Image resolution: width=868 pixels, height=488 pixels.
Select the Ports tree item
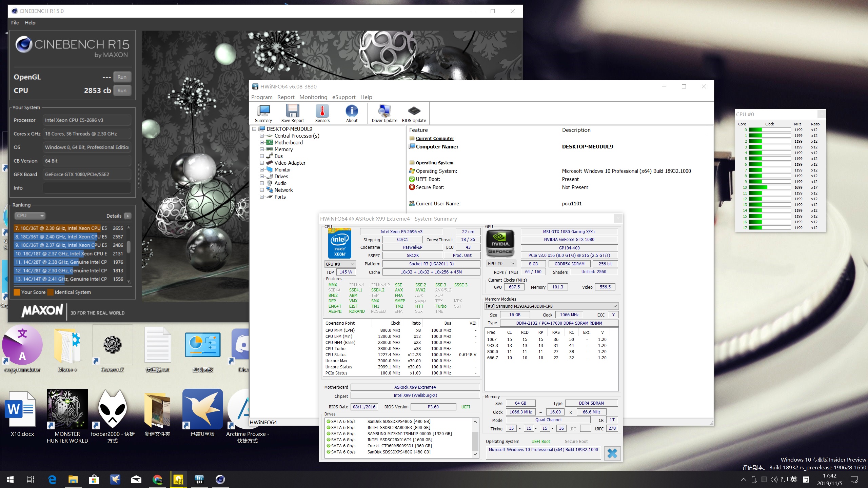coord(280,197)
